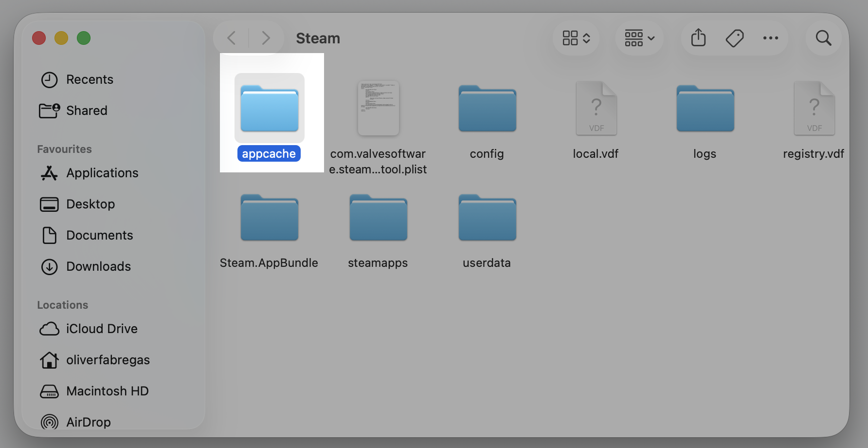Viewport: 868px width, 448px height.
Task: Click the config folder name label
Action: 487,154
